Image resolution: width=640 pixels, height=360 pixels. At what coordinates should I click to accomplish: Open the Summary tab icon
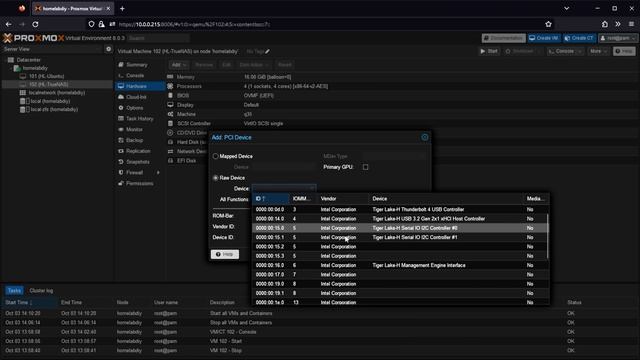[121, 65]
